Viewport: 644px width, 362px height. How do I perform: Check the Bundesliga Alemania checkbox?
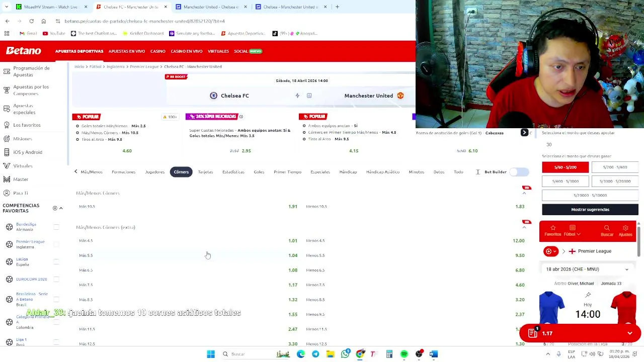(x=56, y=227)
